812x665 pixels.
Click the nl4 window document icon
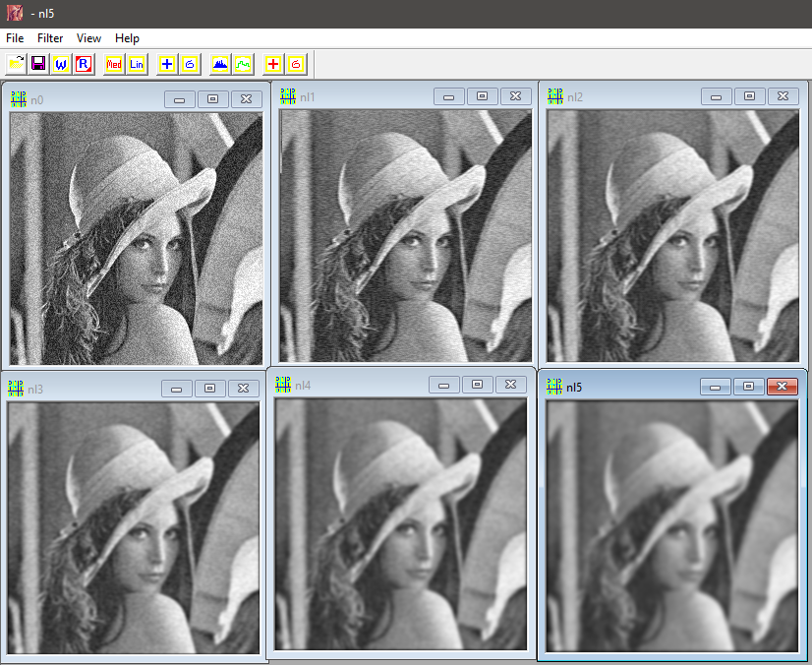(283, 385)
